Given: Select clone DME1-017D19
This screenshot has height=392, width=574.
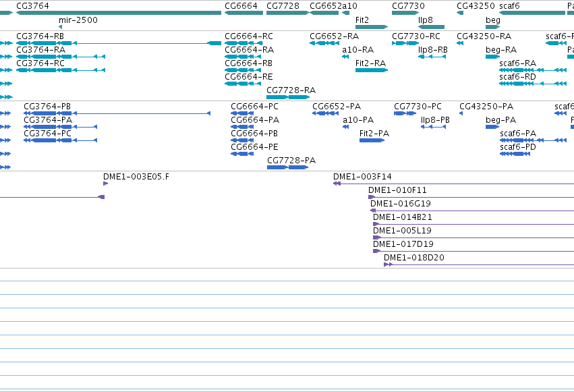Looking at the screenshot, I should point(473,251).
